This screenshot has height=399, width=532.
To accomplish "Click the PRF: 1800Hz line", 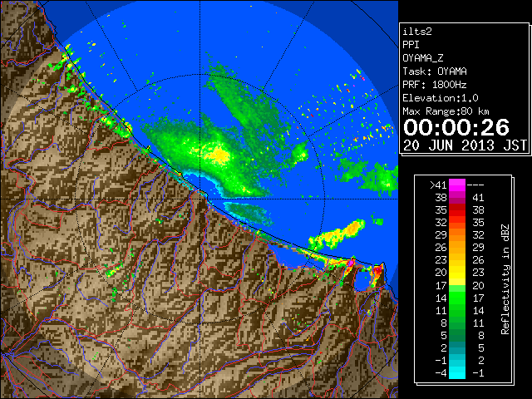I will [435, 85].
